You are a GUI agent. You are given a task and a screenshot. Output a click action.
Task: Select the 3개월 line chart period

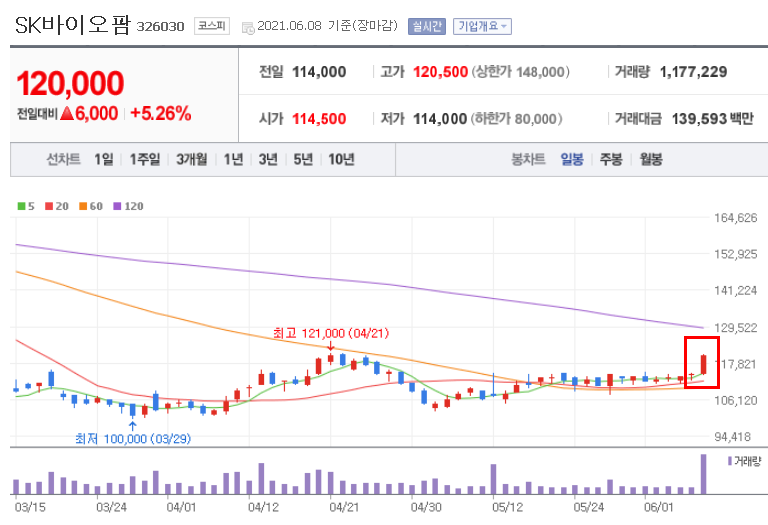192,159
